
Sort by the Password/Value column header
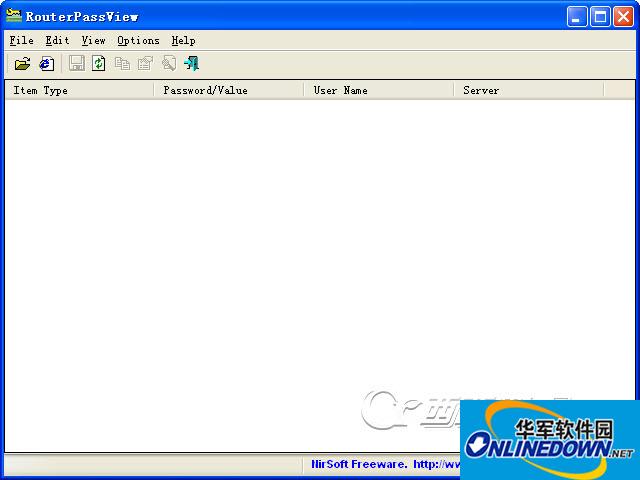pos(229,90)
